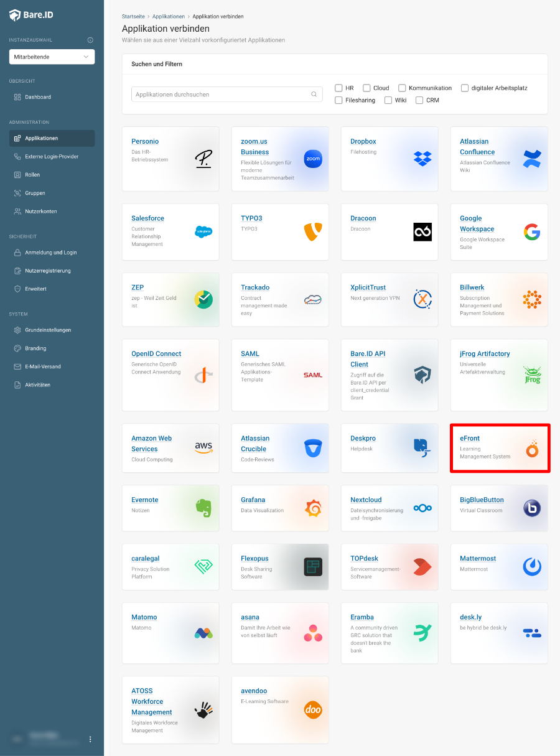560x756 pixels.
Task: Click the Salesforce cloud logo
Action: 203,232
